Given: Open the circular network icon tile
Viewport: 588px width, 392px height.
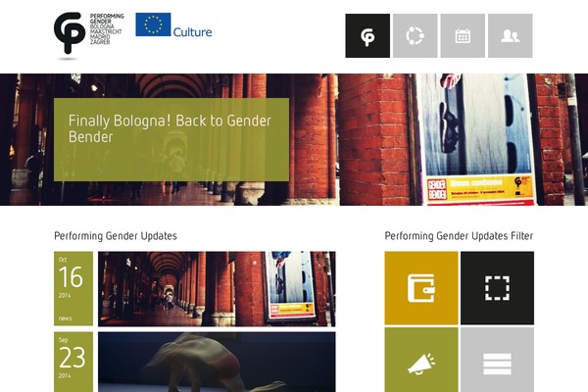Looking at the screenshot, I should point(416,35).
